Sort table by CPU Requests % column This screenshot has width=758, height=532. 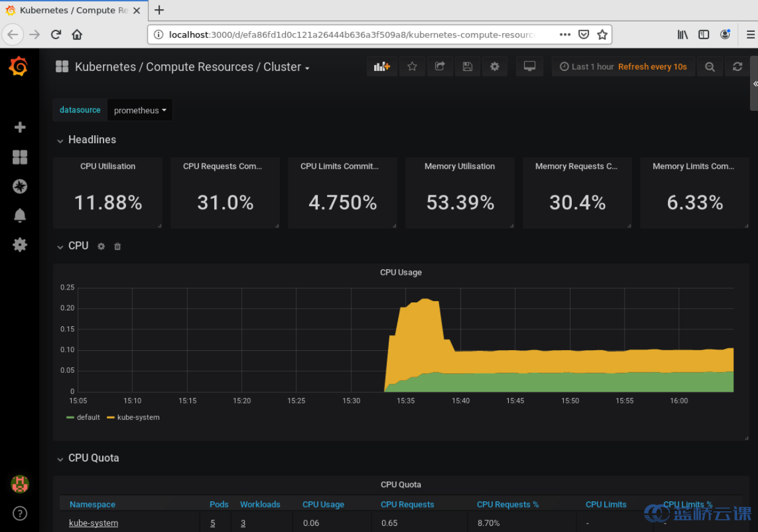[508, 504]
